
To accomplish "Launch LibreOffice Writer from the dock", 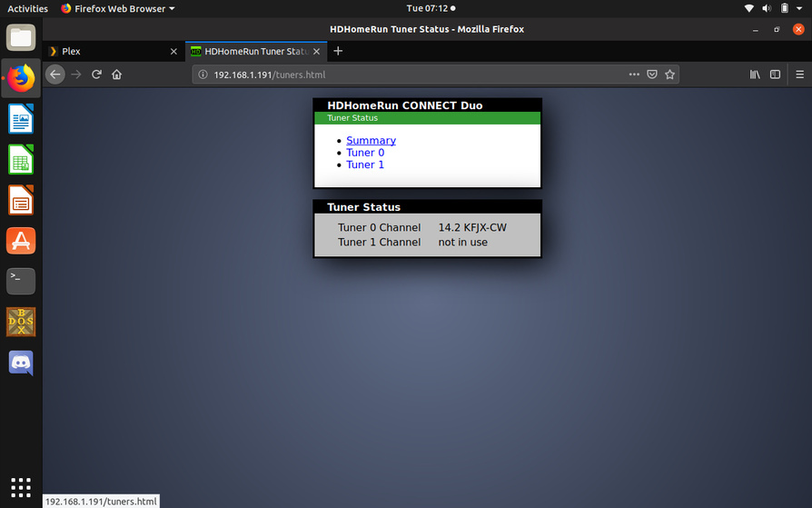I will click(x=21, y=119).
